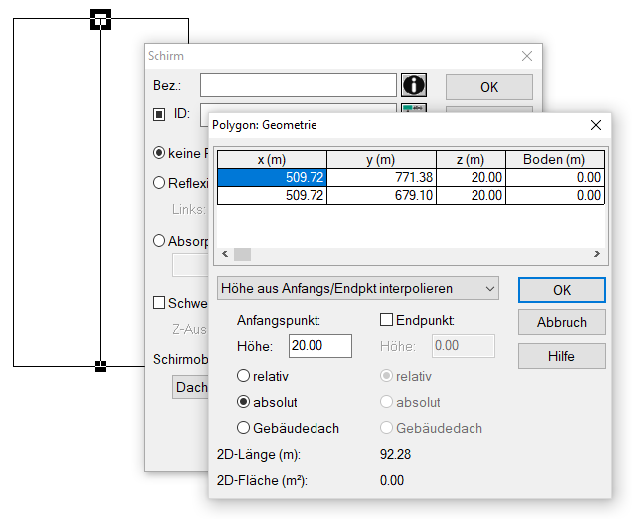
Task: Select Anfangspunkt 'relativ' radio button
Action: coord(243,376)
